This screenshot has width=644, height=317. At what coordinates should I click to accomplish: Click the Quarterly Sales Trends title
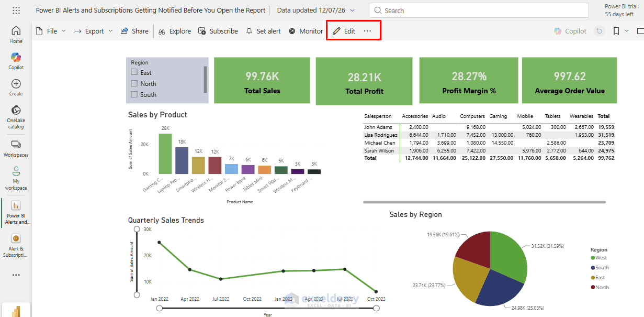coord(166,220)
